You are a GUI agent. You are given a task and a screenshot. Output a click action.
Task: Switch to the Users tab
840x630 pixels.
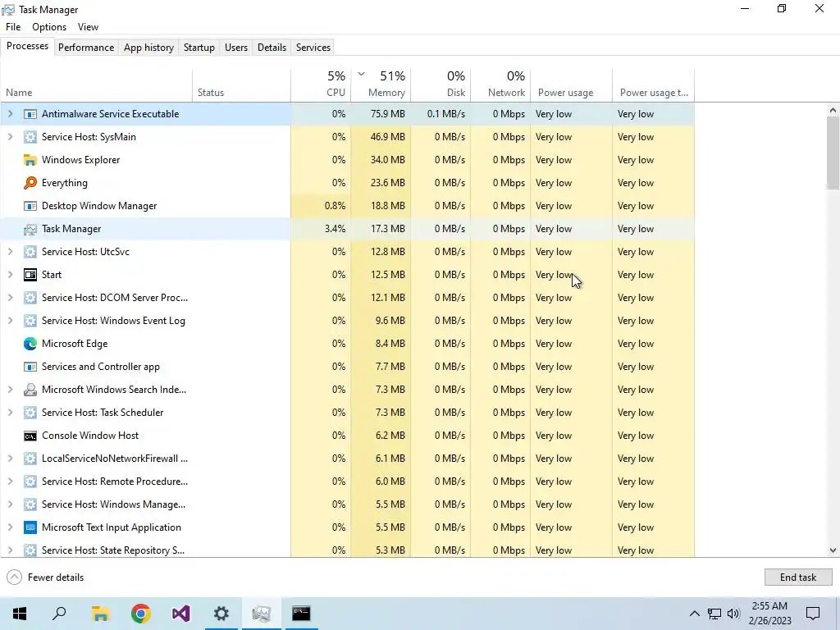[x=236, y=47]
